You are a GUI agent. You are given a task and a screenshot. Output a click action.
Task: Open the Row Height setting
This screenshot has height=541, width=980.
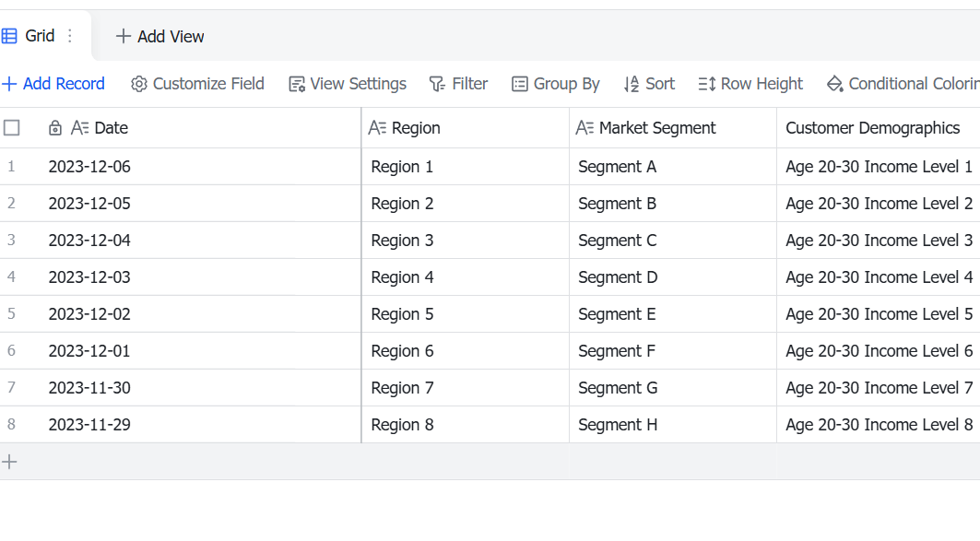[750, 84]
